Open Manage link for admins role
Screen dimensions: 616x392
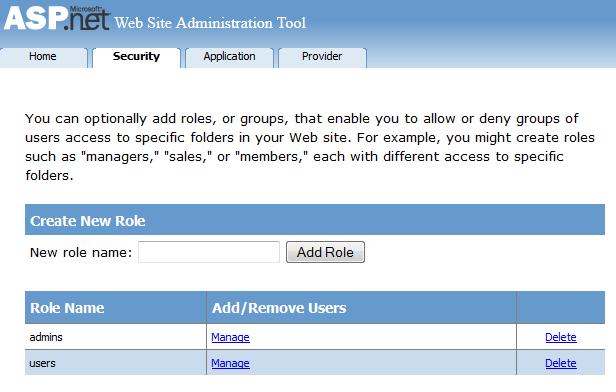pyautogui.click(x=230, y=337)
